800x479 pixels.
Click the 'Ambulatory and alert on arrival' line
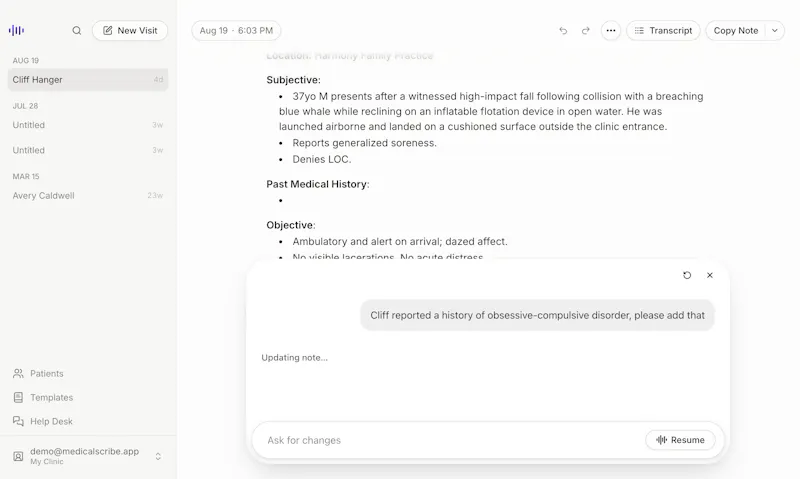pyautogui.click(x=400, y=241)
